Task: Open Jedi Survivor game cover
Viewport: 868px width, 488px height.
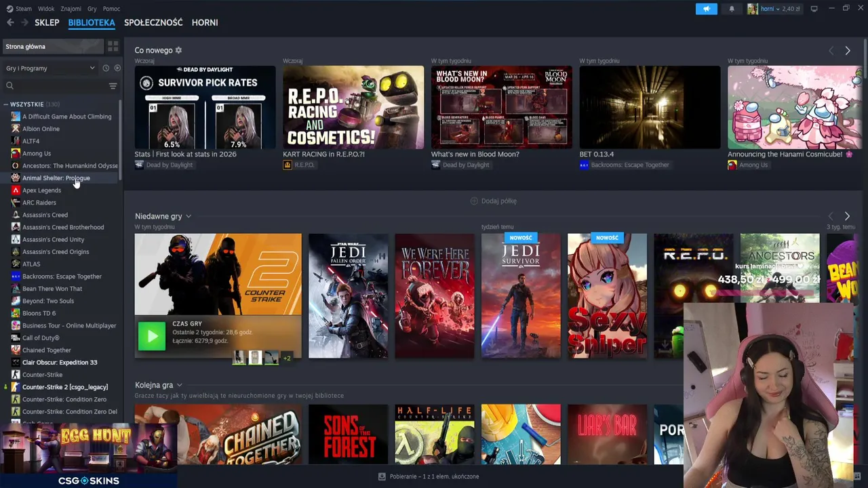Action: (x=521, y=296)
